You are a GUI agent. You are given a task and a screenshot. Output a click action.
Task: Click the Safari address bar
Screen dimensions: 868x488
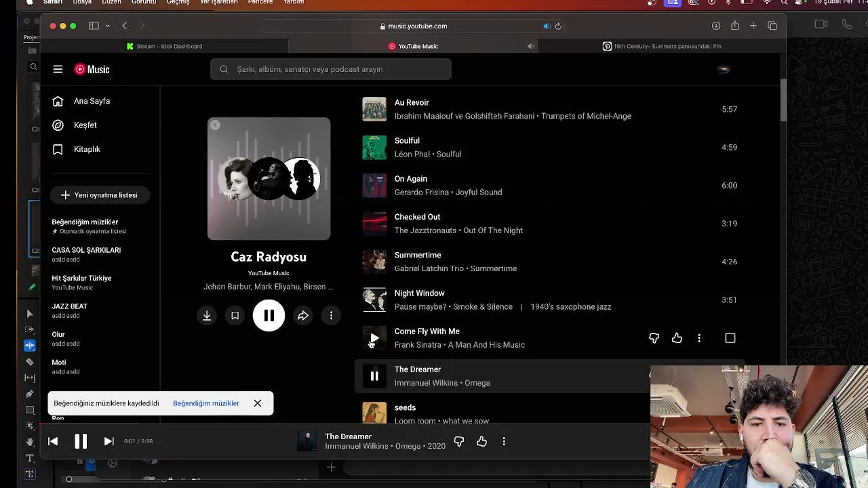pos(414,26)
